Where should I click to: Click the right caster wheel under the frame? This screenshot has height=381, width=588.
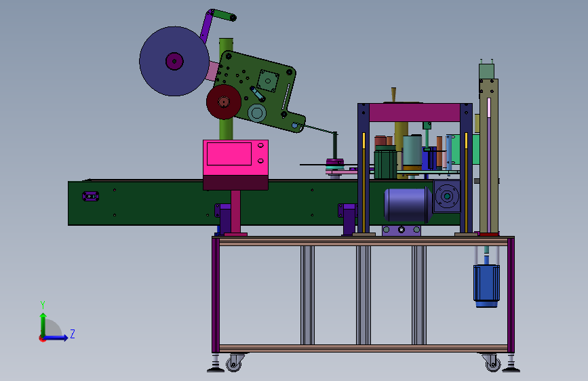coord(493,364)
